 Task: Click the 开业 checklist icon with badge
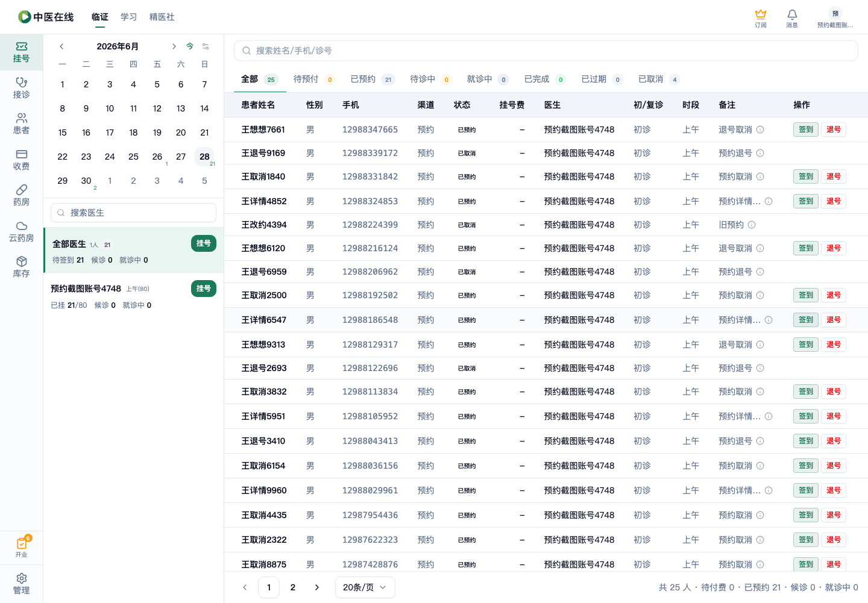22,547
